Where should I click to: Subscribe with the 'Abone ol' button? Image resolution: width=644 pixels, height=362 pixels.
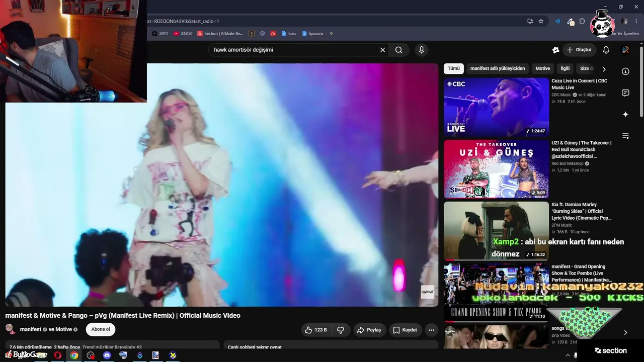click(x=101, y=329)
